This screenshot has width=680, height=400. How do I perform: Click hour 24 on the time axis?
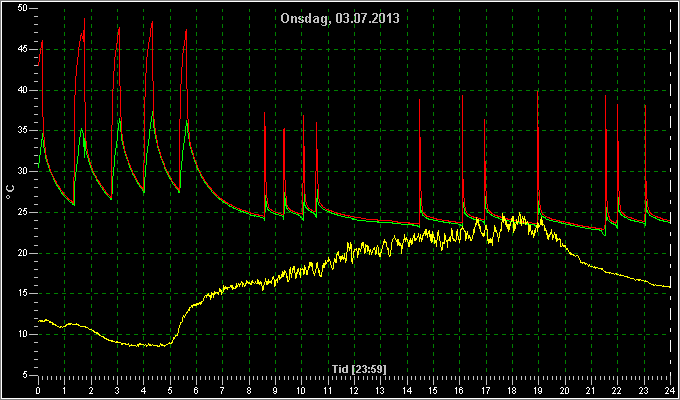669,390
